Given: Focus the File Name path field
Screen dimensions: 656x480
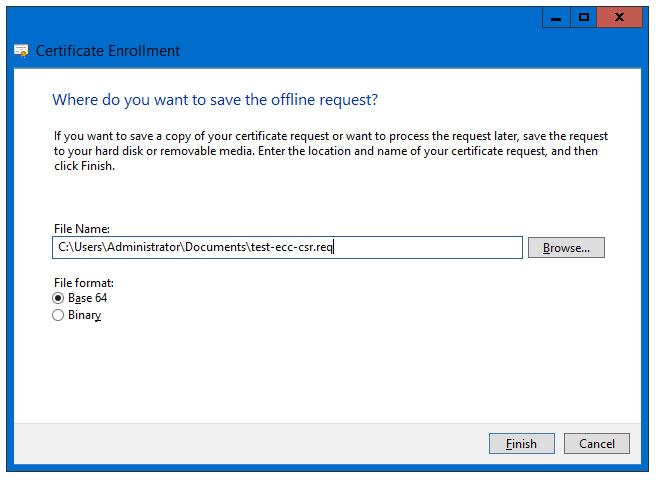Looking at the screenshot, I should pos(287,247).
